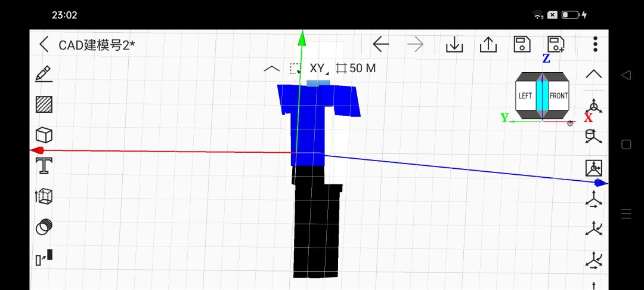Import file with download icon
644x290 pixels.
pyautogui.click(x=454, y=44)
